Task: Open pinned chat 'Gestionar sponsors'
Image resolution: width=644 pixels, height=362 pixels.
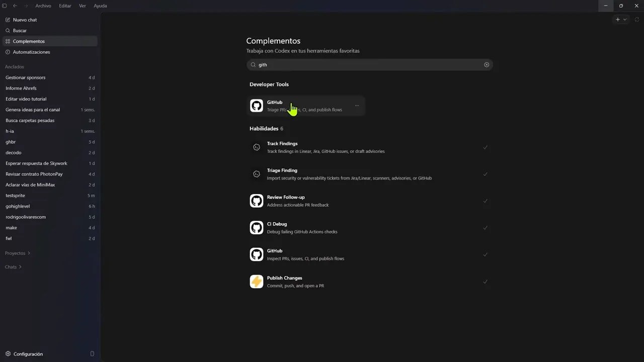Action: [x=50, y=77]
